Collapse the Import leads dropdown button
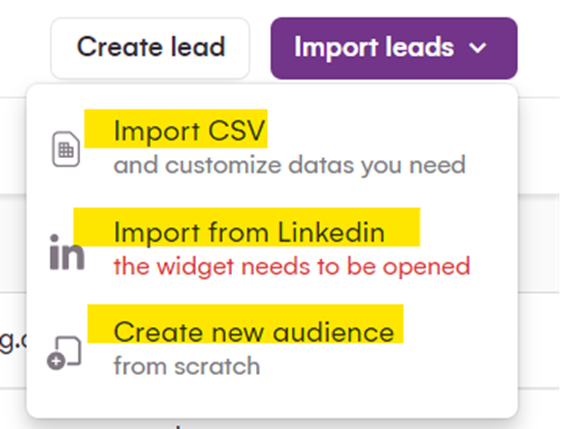Screen dimensions: 564x429 pyautogui.click(x=394, y=48)
